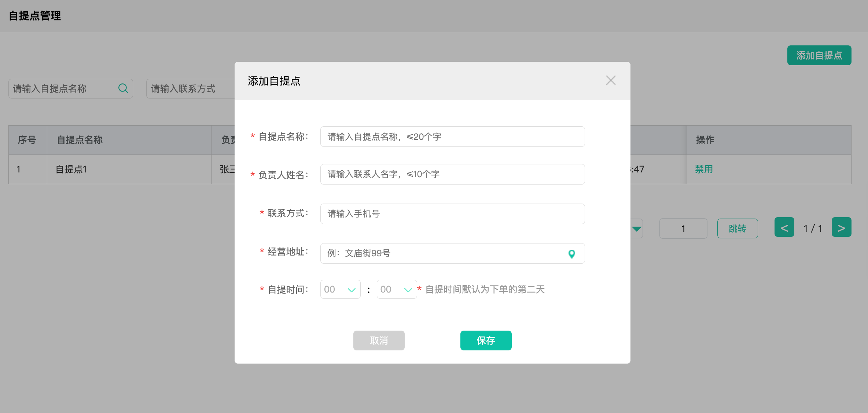Click the 添加自提点 button
Image resolution: width=868 pixels, height=413 pixels.
(819, 55)
